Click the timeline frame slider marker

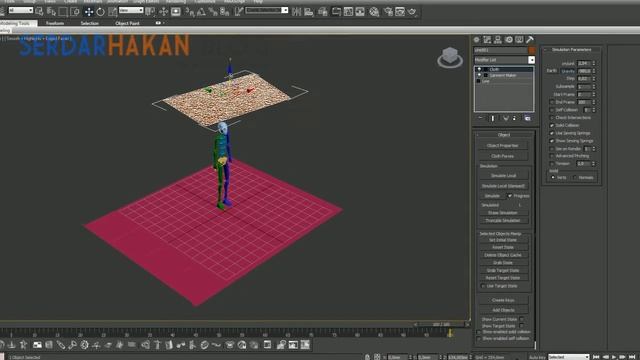click(x=450, y=333)
